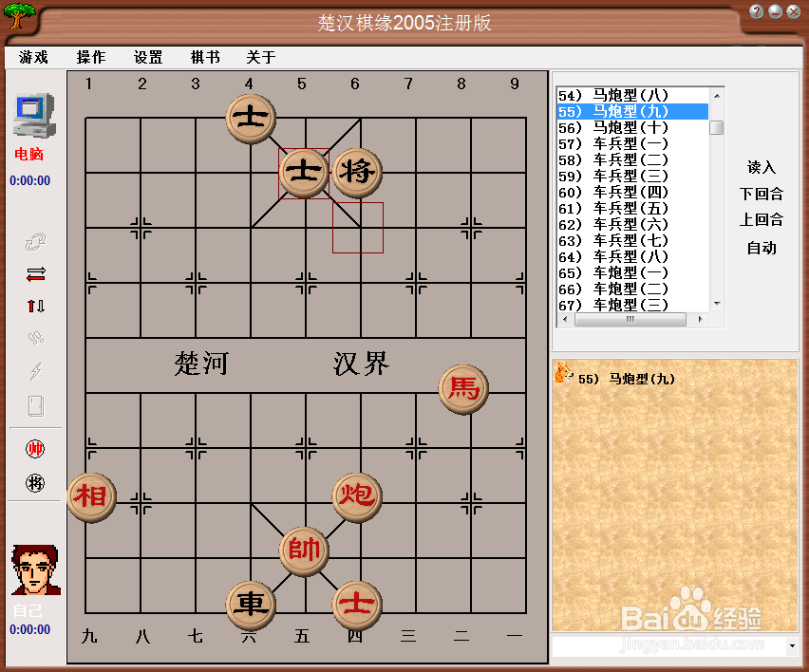Open the 棋书 menu
809x672 pixels.
tap(205, 57)
